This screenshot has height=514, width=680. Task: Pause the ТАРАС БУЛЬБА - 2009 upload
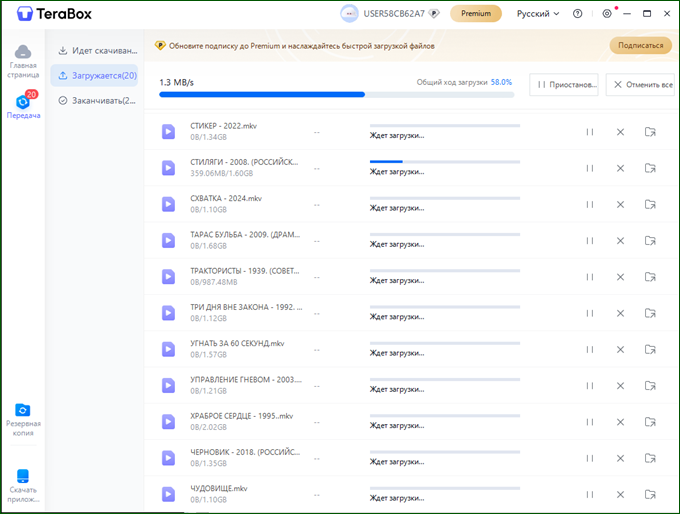[590, 241]
